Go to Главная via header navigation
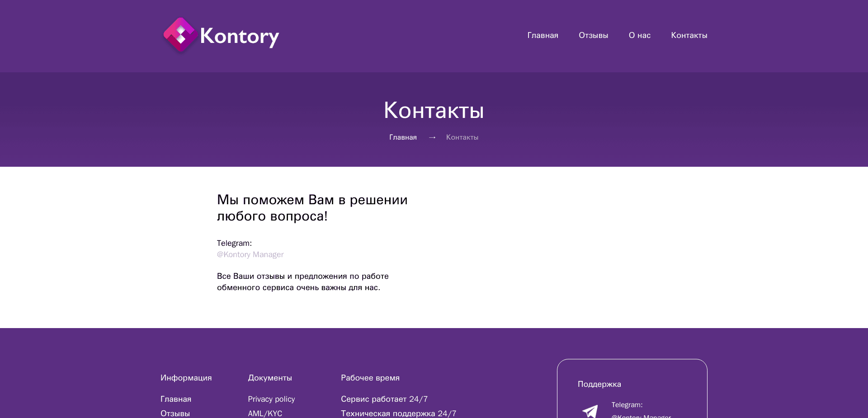868x418 pixels. pos(542,35)
